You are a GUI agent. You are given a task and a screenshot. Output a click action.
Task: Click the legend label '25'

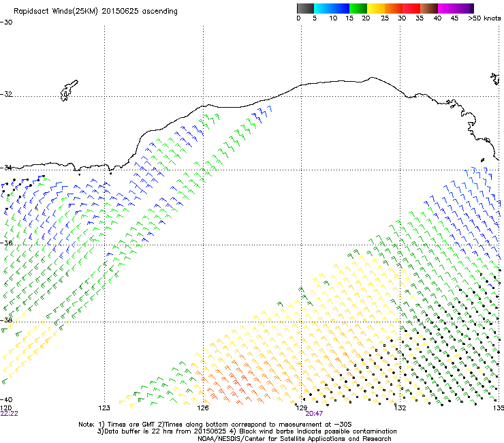click(385, 18)
